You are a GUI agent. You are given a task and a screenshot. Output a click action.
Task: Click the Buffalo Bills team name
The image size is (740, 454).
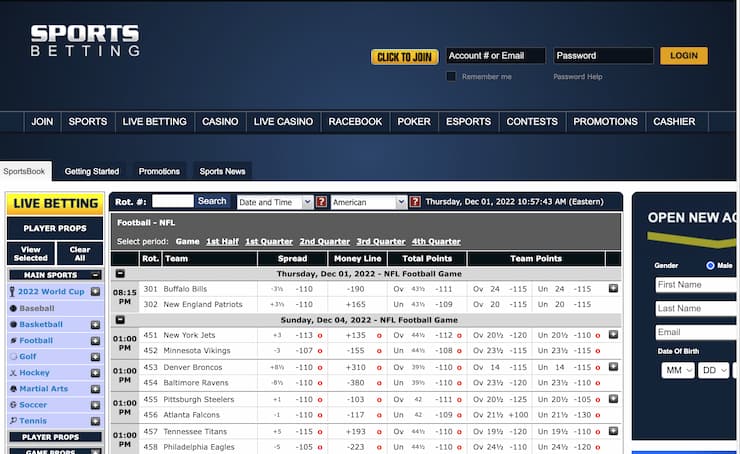tap(185, 289)
